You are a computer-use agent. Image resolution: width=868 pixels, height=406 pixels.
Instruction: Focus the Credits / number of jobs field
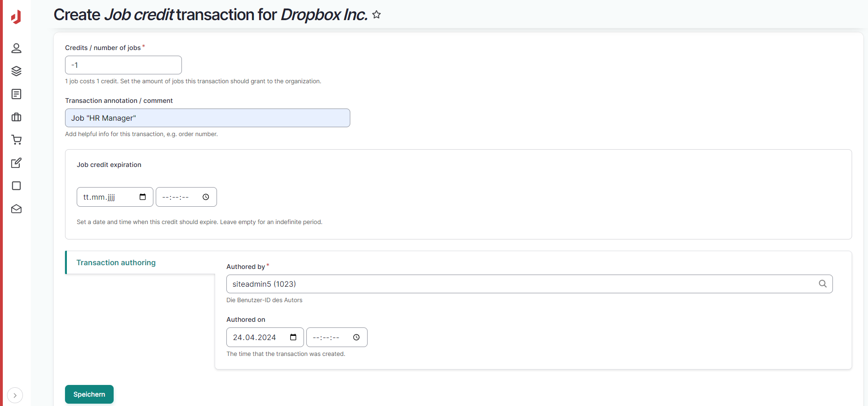(x=123, y=65)
